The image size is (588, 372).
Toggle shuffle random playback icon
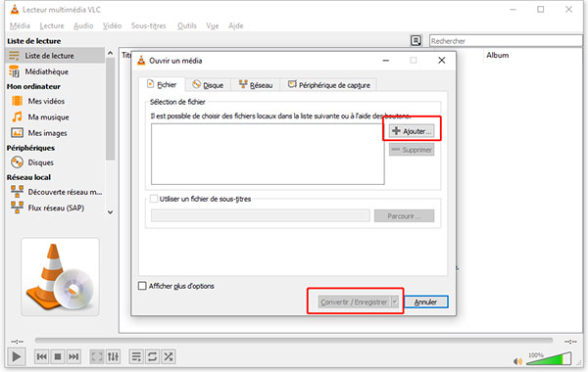click(169, 356)
